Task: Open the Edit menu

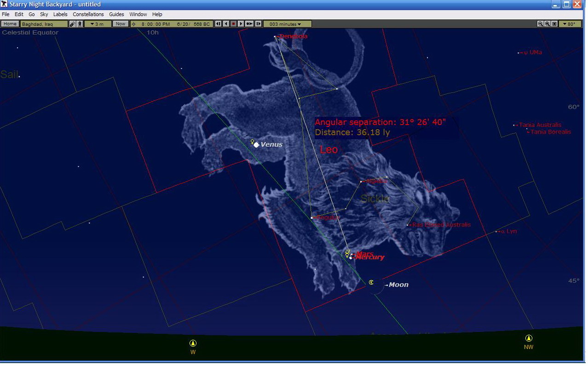Action: (19, 14)
